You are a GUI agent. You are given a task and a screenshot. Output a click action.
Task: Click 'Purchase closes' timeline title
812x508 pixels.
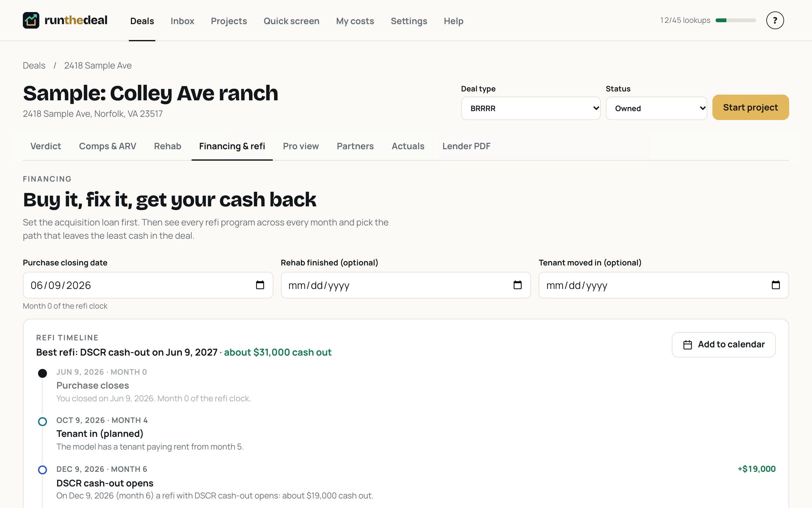coord(93,385)
